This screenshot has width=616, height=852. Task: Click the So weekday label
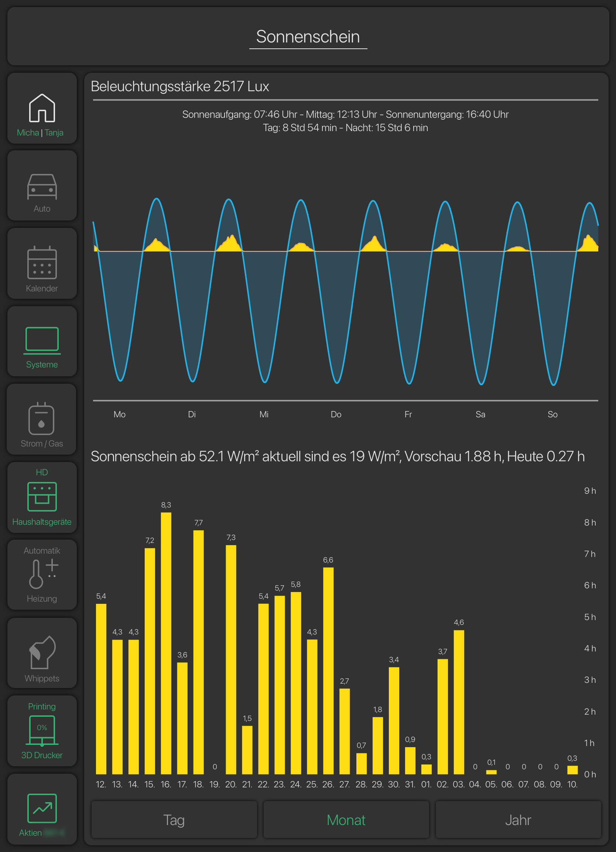552,414
